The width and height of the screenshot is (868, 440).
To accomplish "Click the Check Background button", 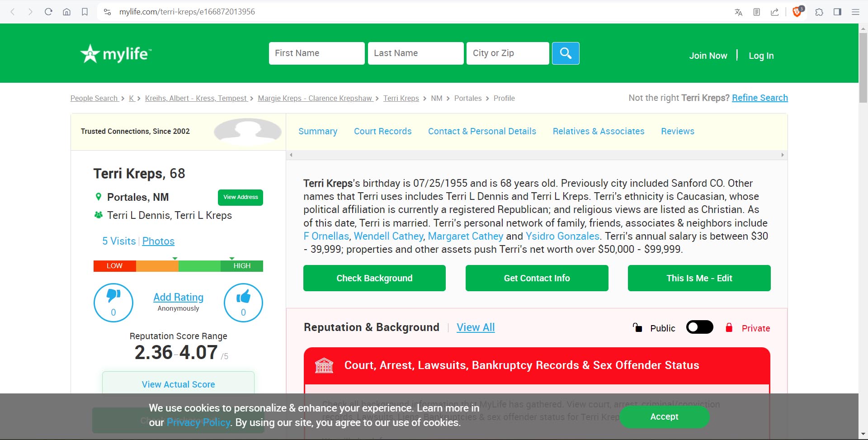I will [374, 278].
